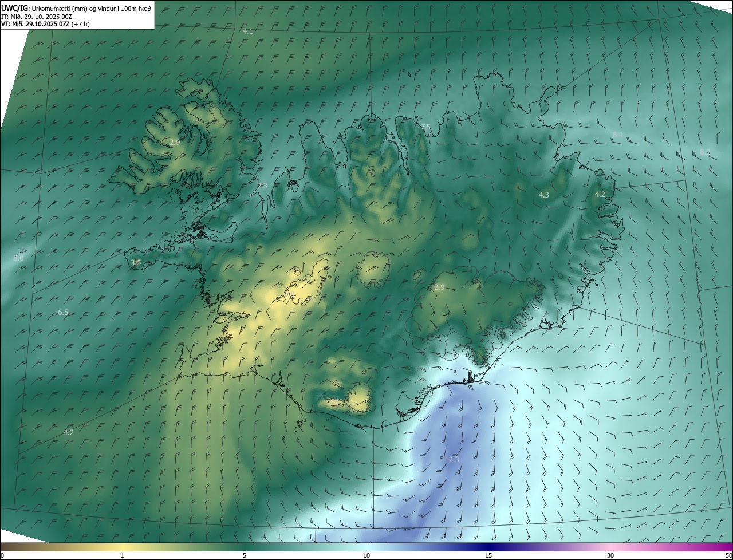Click the 15 tick on the color scale
Viewport: 733px width, 560px height.
(x=488, y=555)
